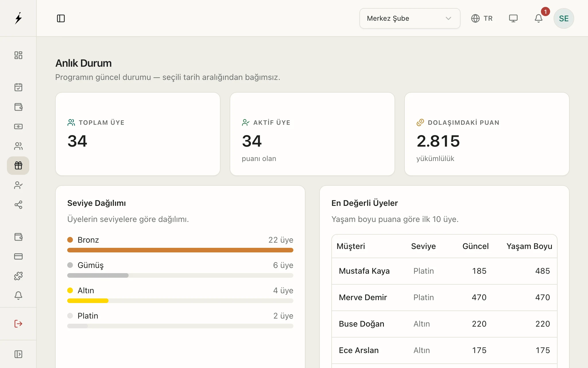The image size is (588, 368).
Task: Click the Dolaşımdaki Puan value 2.815
Action: pyautogui.click(x=438, y=141)
